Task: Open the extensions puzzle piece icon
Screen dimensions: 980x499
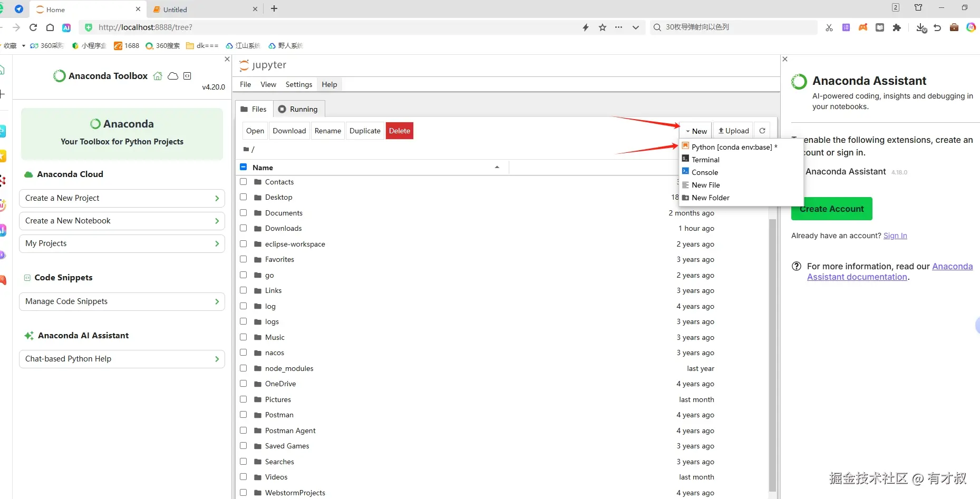Action: point(897,27)
